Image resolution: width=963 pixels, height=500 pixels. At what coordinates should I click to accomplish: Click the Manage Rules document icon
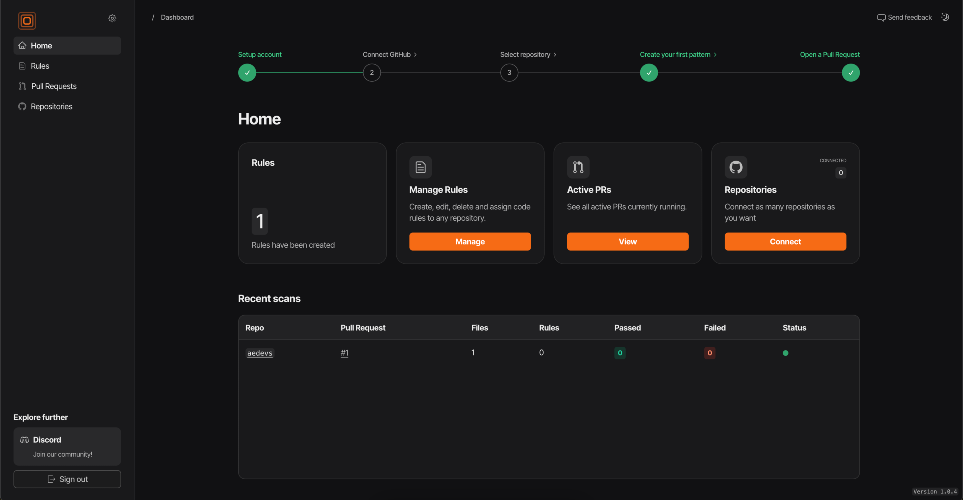pos(421,167)
